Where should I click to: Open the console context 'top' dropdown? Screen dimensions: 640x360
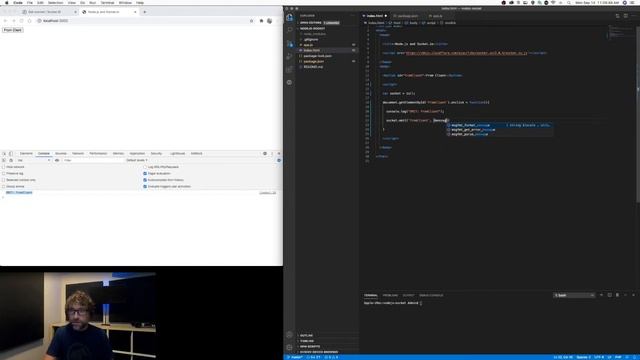click(34, 160)
